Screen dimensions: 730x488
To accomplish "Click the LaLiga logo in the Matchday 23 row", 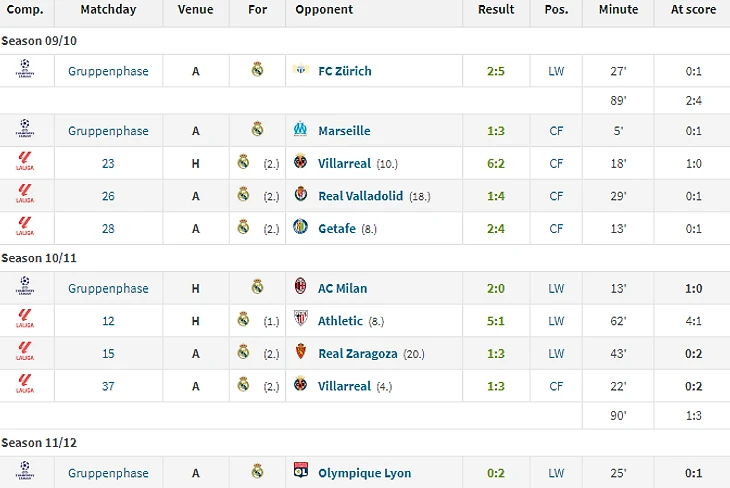I will point(25,162).
